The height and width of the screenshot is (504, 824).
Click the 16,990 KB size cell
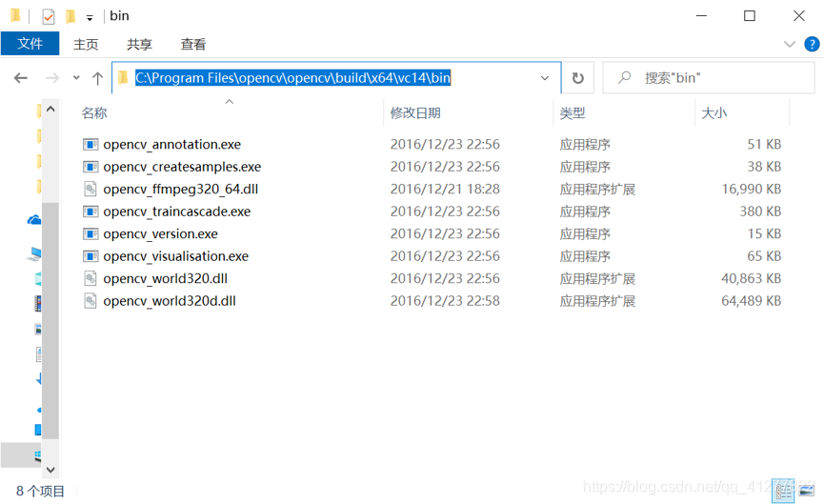(752, 189)
